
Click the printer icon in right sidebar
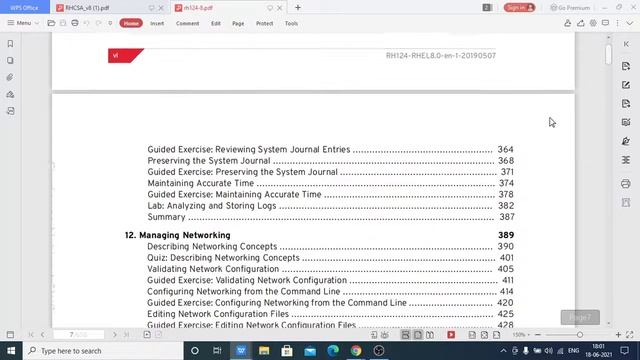626,184
